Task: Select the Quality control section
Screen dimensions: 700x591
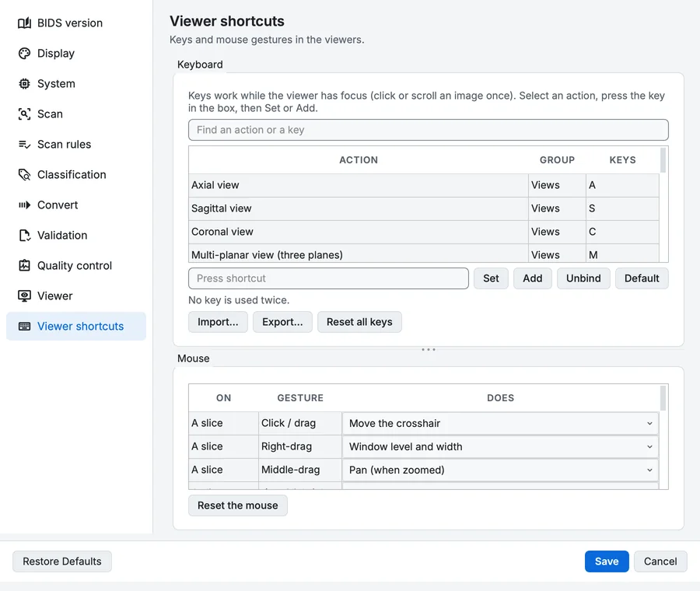Action: 76,266
